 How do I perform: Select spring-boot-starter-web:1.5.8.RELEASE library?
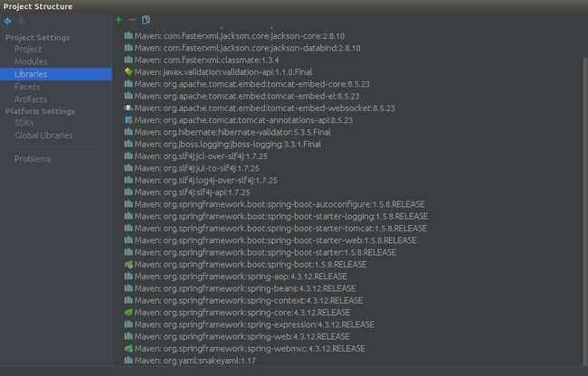275,240
